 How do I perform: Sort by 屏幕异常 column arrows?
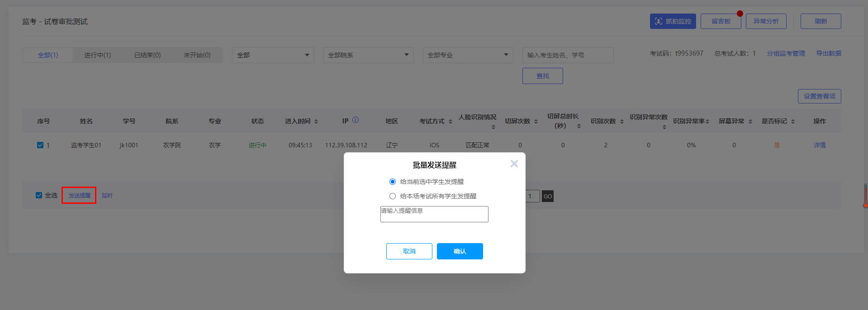[x=750, y=122]
